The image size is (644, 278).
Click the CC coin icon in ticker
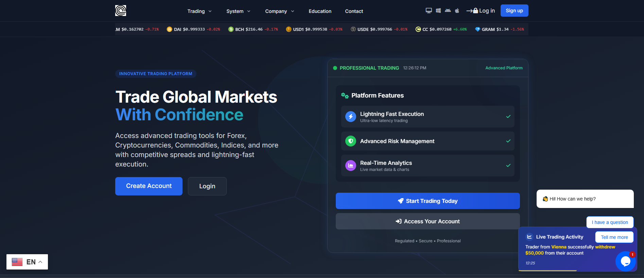click(418, 29)
